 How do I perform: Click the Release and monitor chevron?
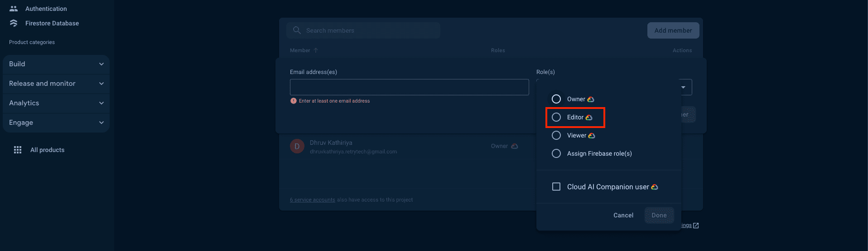click(101, 84)
